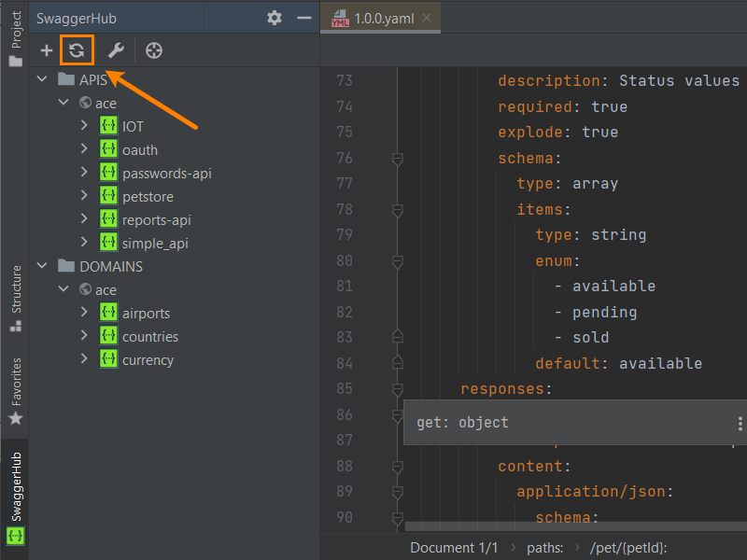Click the /pet/{petId}: breadcrumb
The image size is (747, 560).
[x=627, y=548]
